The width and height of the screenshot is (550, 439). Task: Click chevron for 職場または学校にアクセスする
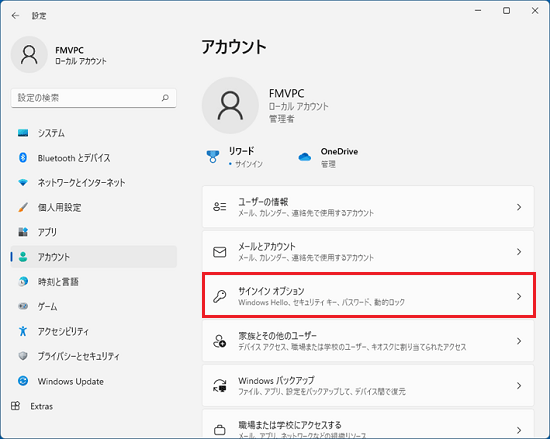[x=519, y=430]
